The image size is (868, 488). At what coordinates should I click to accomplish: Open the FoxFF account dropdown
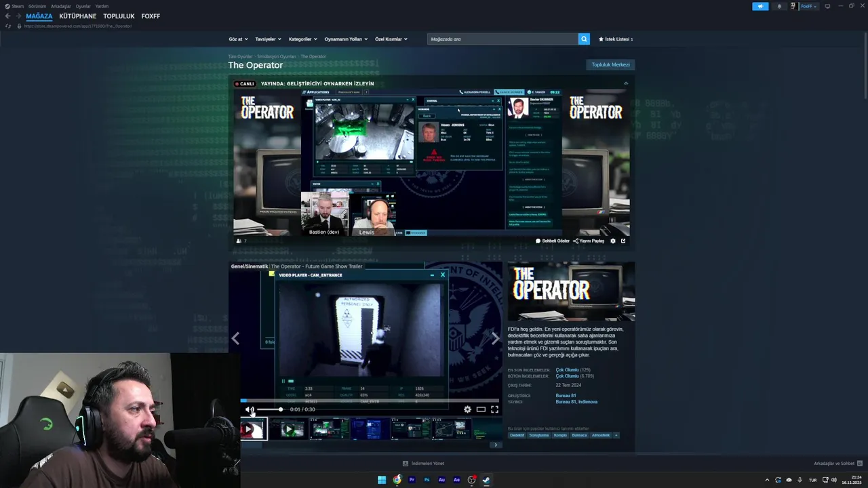tap(808, 6)
